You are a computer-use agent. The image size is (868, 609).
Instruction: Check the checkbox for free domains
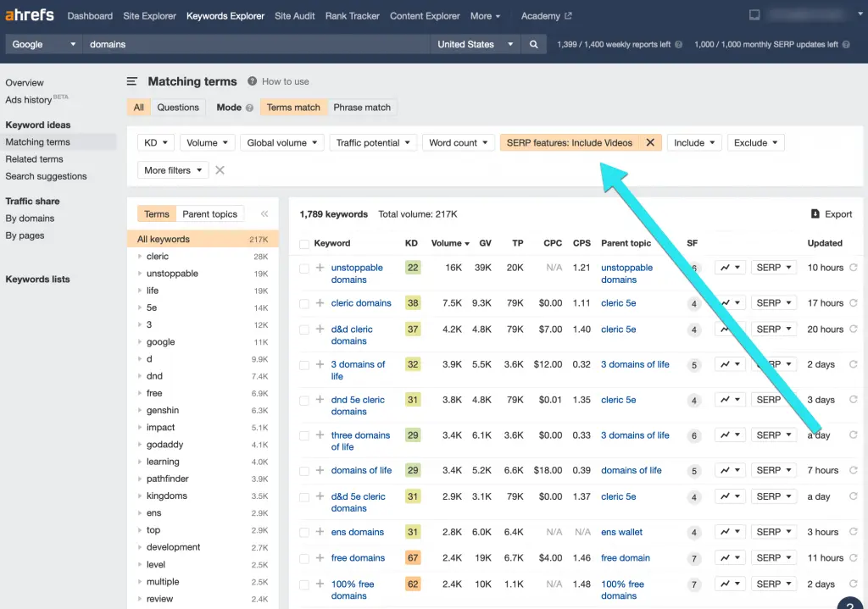(x=303, y=557)
